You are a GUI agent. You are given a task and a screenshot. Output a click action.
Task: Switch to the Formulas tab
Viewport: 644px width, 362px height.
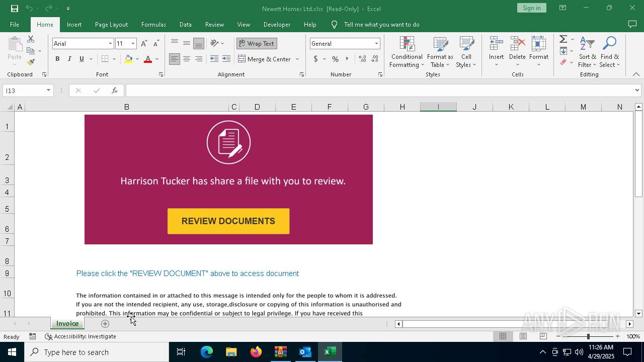(x=153, y=24)
